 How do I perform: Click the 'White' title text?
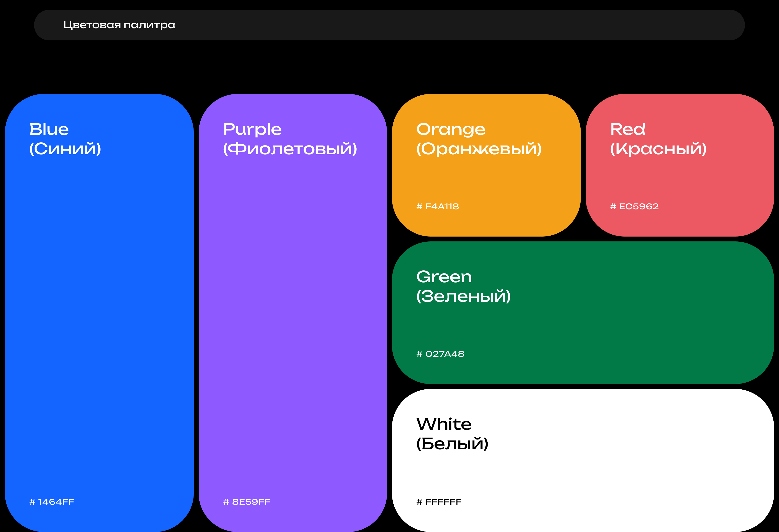444,424
